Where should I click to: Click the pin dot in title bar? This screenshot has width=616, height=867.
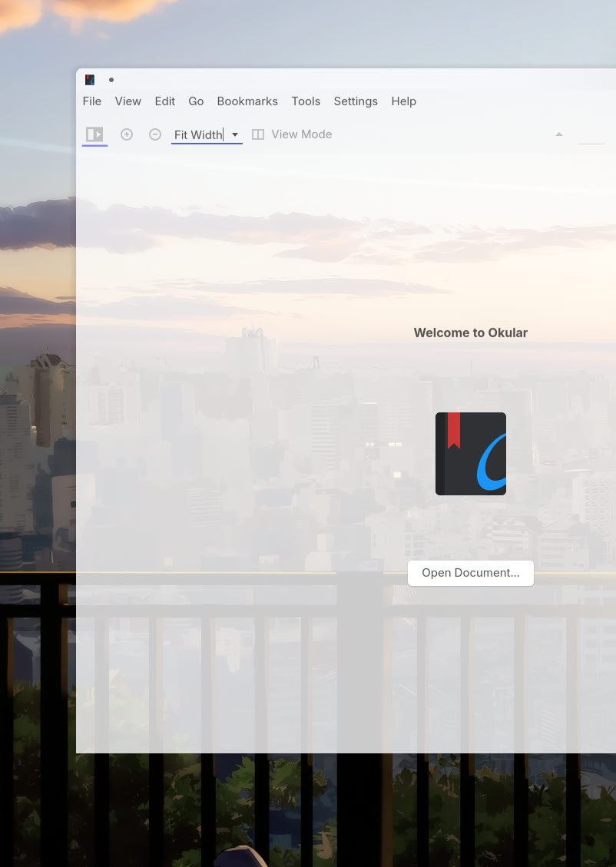point(111,80)
